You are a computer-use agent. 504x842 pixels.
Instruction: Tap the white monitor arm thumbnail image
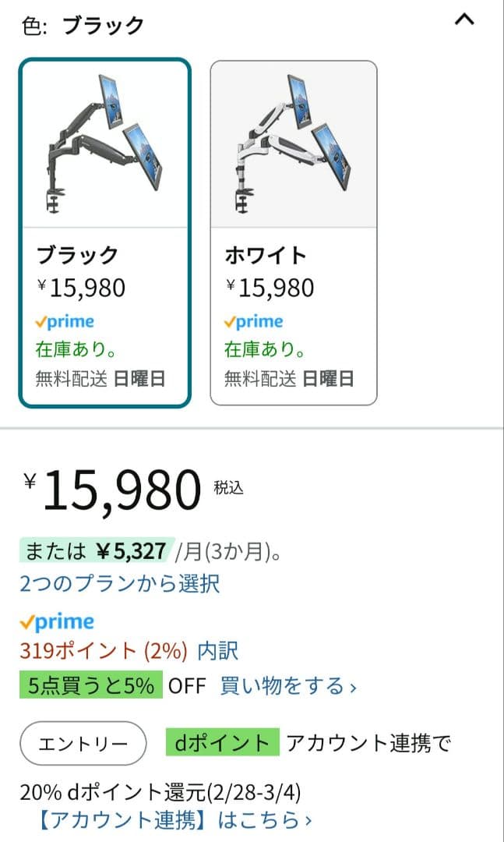pos(293,143)
